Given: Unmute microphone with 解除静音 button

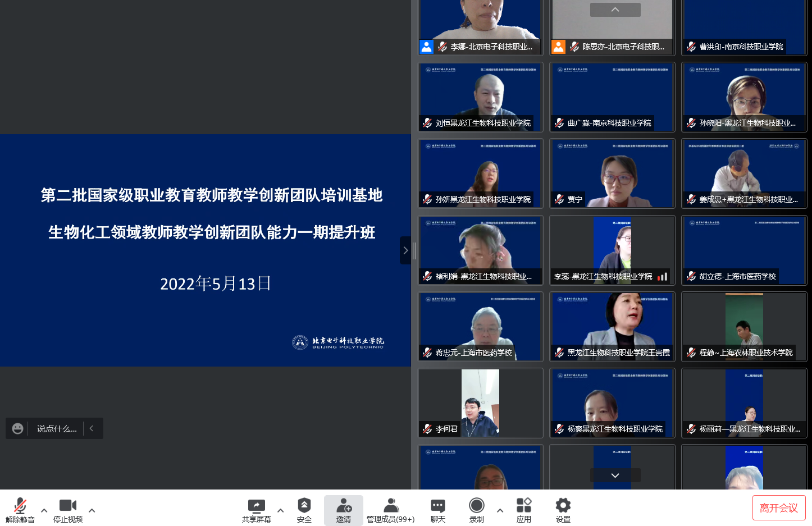Looking at the screenshot, I should pyautogui.click(x=20, y=510).
